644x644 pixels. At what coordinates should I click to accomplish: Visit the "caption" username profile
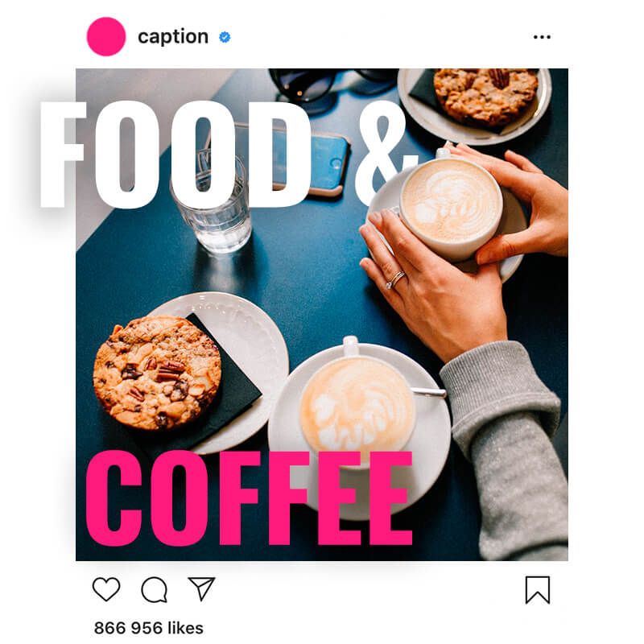[x=173, y=37]
